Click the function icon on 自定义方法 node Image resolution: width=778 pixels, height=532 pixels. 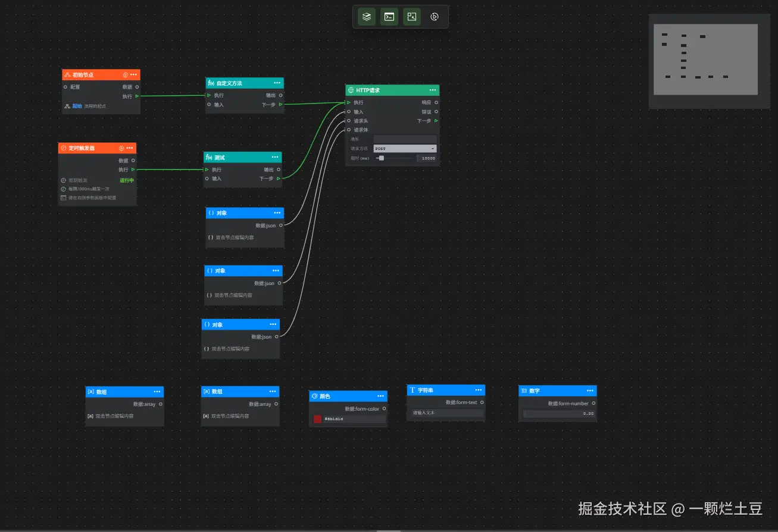coord(211,83)
